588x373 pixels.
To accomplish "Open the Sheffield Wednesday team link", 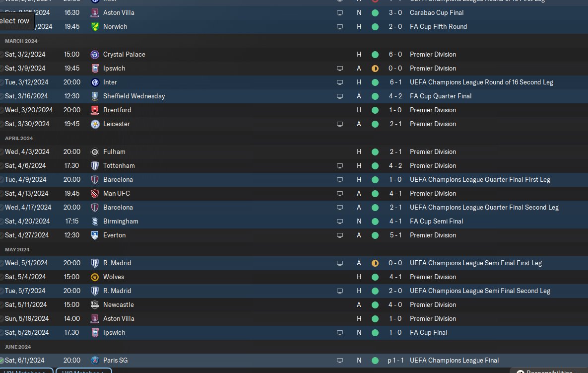I will coord(134,96).
